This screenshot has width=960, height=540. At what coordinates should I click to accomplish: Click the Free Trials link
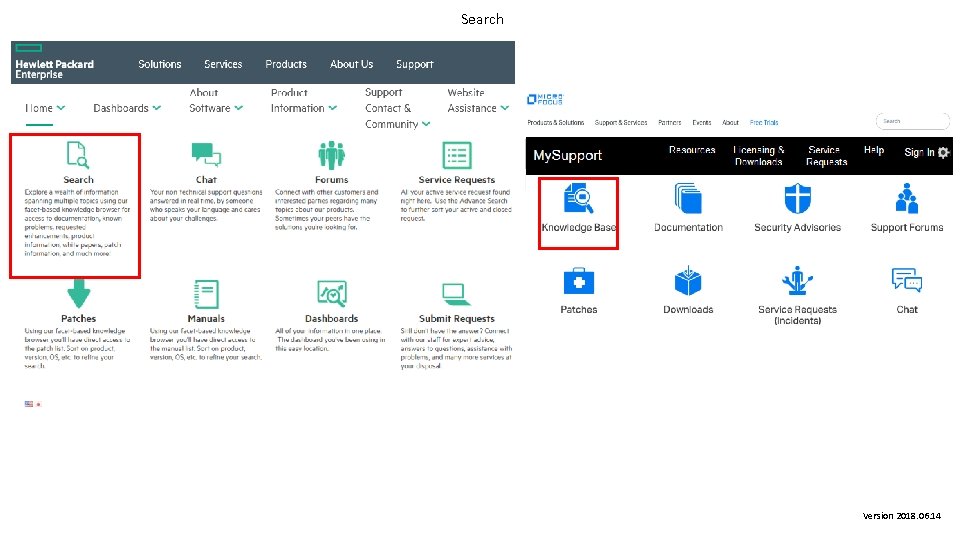click(x=764, y=122)
